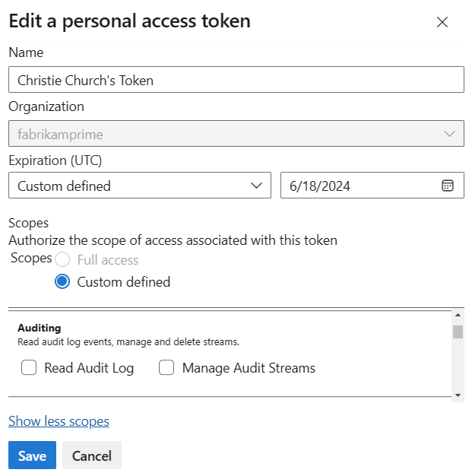Screen dimensions: 472x476
Task: Open the calendar date picker icon
Action: point(448,186)
